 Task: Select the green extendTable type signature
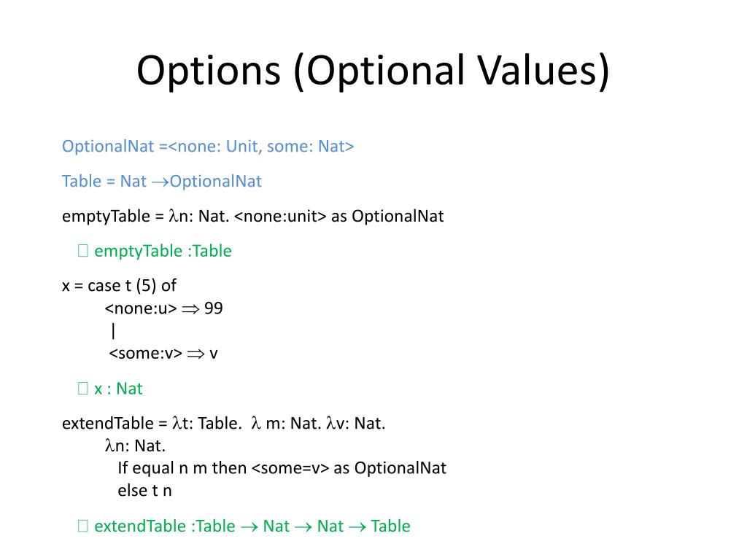point(252,526)
